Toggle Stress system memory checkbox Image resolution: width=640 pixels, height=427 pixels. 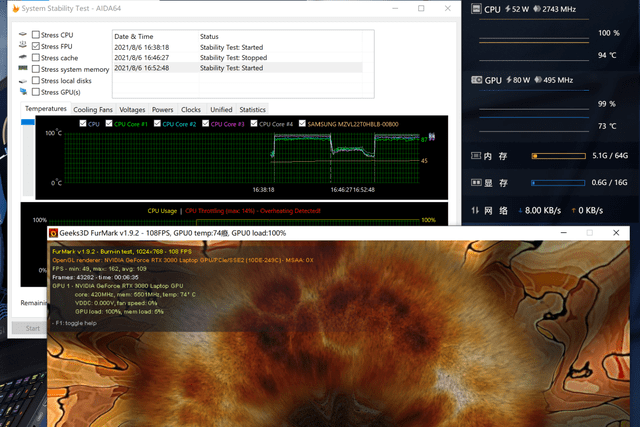tap(36, 69)
